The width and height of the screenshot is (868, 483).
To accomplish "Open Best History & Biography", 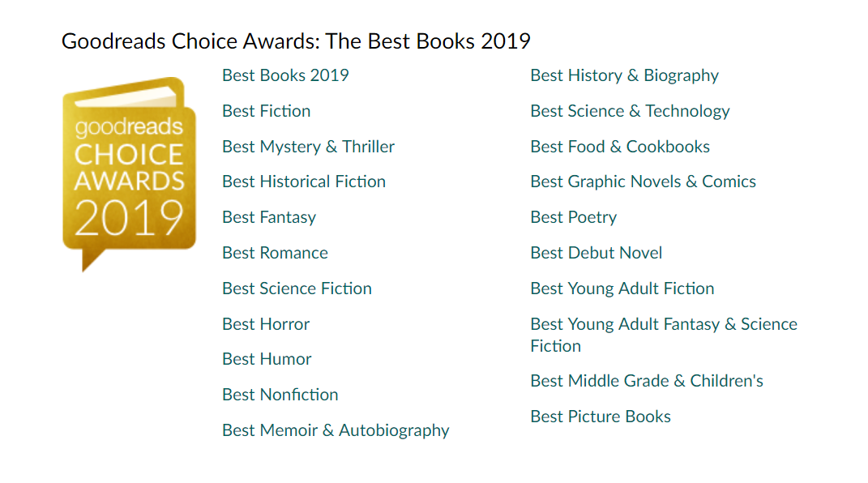I will [624, 75].
